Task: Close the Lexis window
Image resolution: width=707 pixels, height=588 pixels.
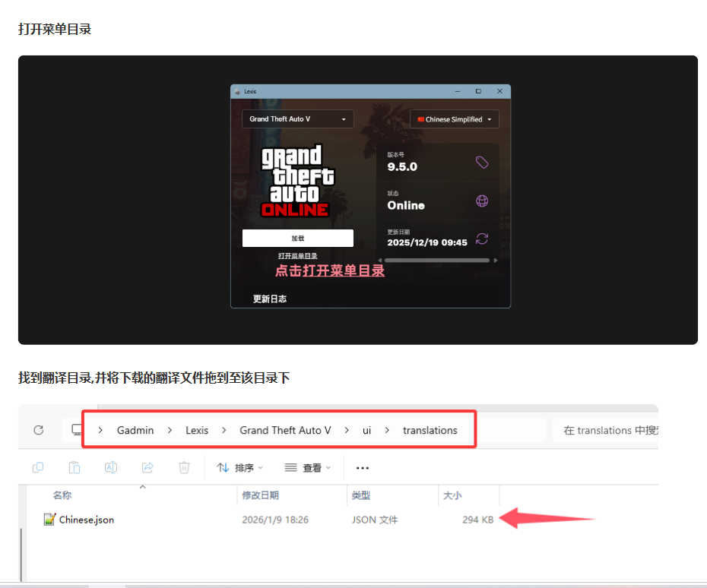Action: [x=499, y=91]
